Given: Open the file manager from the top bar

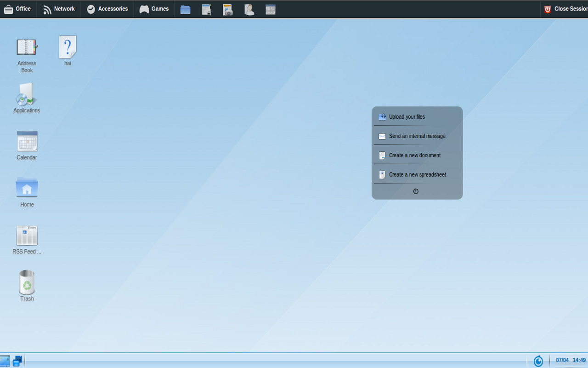Looking at the screenshot, I should [x=185, y=9].
